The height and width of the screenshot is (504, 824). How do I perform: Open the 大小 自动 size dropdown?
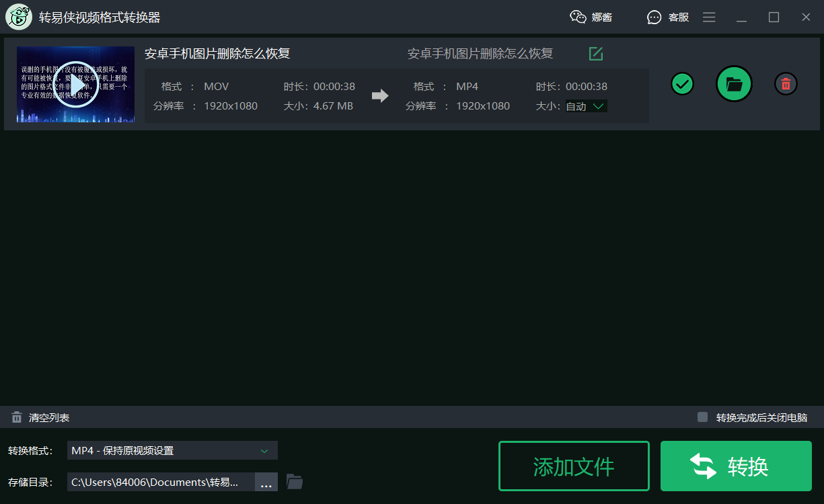point(586,106)
